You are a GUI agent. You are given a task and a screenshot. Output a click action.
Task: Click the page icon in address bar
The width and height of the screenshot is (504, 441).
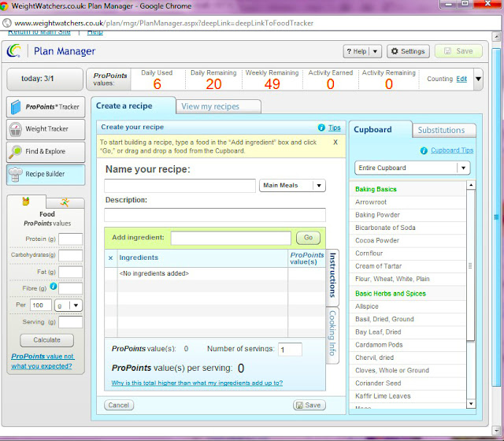coord(7,23)
